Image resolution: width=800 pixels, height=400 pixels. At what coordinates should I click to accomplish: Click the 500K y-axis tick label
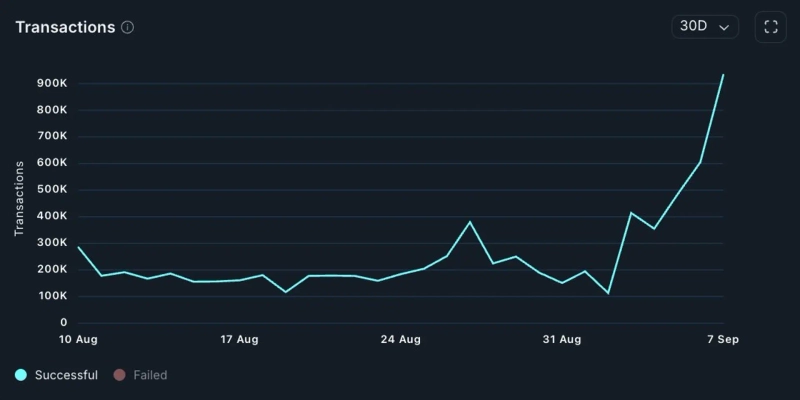coord(51,189)
